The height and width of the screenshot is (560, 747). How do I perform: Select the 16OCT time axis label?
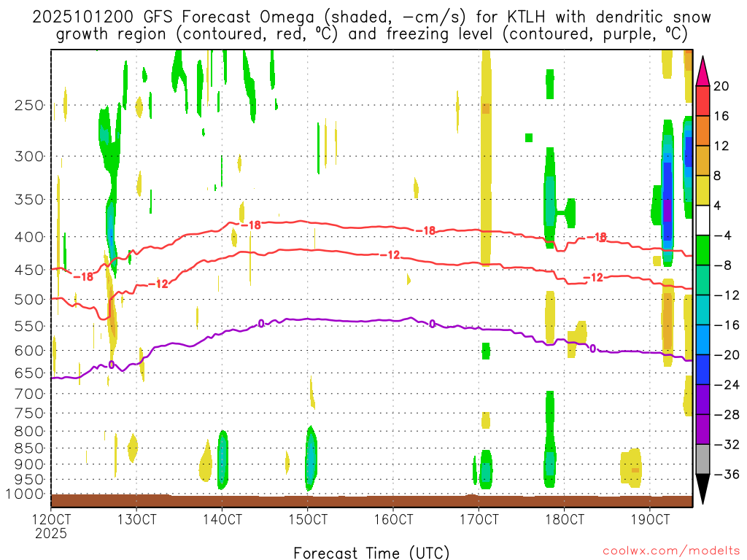pyautogui.click(x=393, y=519)
